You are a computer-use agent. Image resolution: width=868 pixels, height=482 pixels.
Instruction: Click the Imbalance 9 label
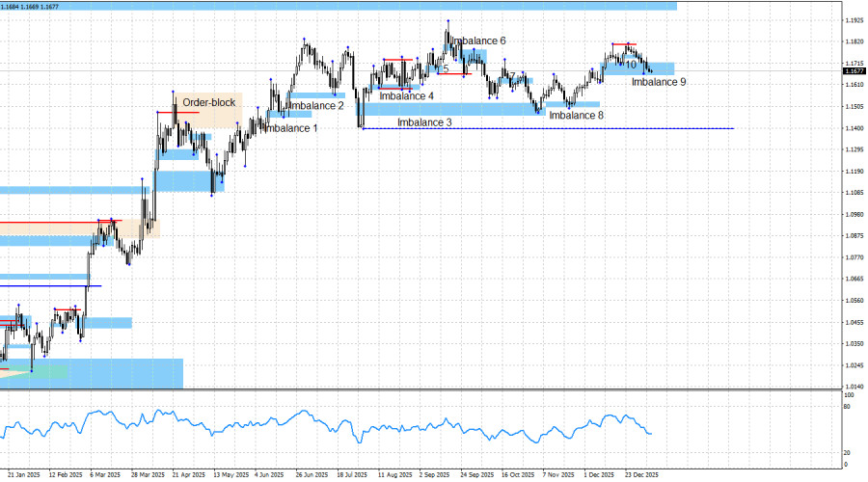click(659, 83)
